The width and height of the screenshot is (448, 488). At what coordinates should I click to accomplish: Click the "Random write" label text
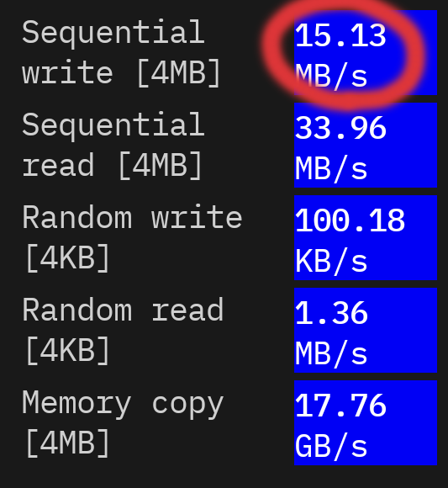(132, 217)
